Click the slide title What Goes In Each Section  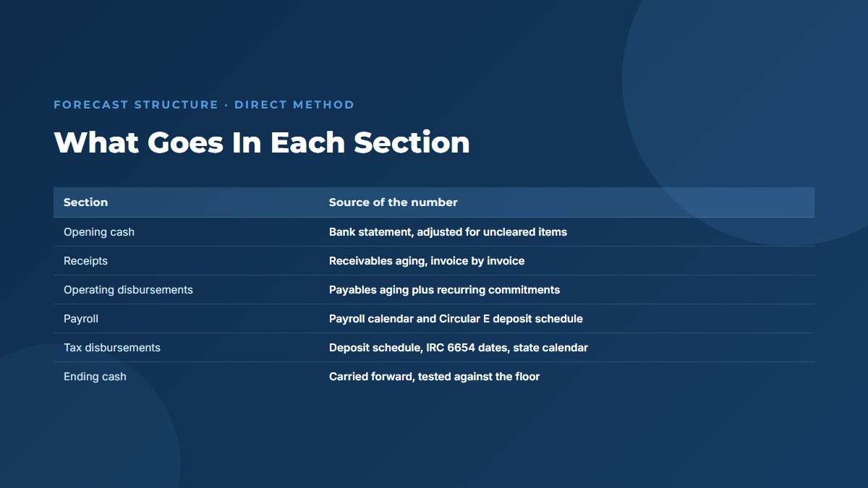(262, 142)
